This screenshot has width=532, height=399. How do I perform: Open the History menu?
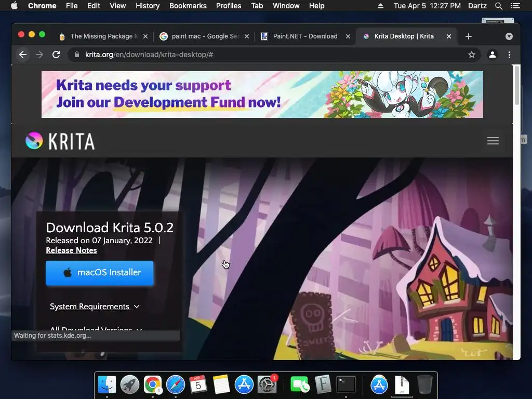pos(148,6)
